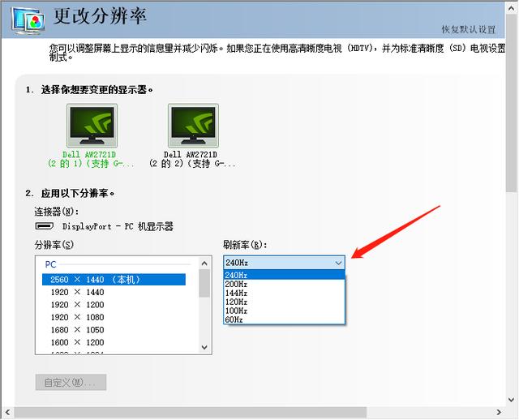Select the 1600 × 1200 resolution
The image size is (519, 420).
point(114,342)
